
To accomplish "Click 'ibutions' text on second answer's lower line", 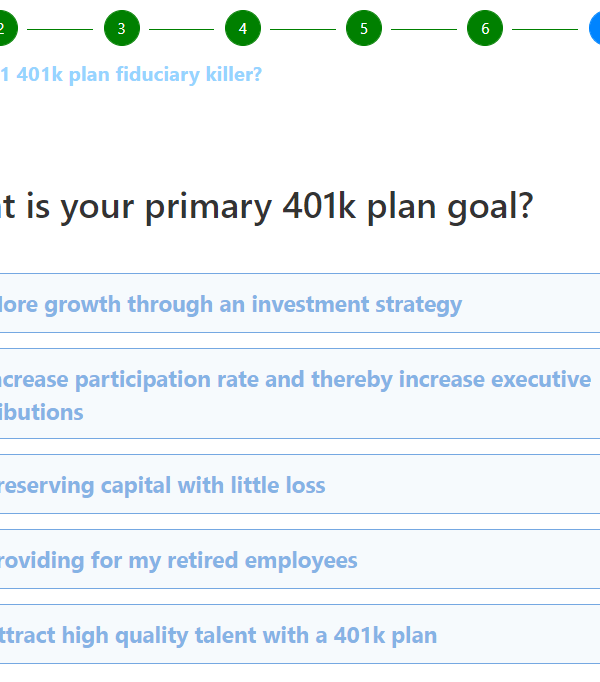I will pyautogui.click(x=41, y=413).
